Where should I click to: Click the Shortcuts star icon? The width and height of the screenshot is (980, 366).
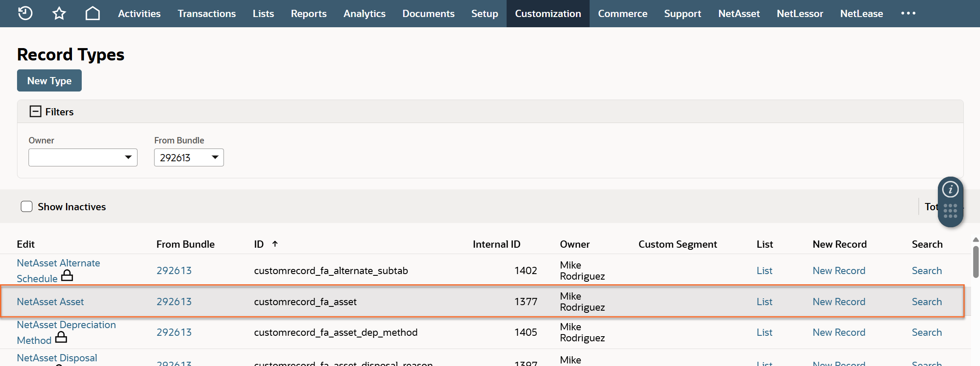tap(59, 13)
